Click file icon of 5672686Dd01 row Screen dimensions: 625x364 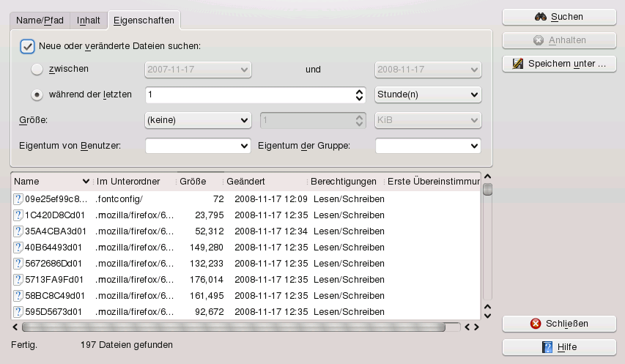pyautogui.click(x=18, y=264)
